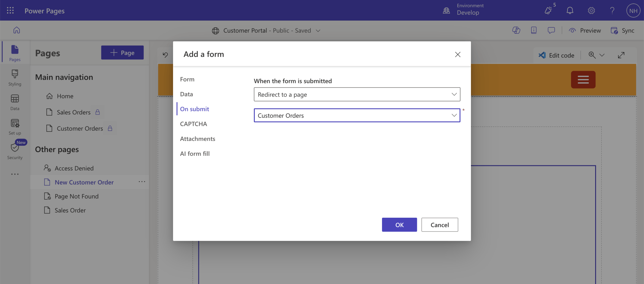
Task: Click the Home icon in command bar
Action: pos(17,30)
